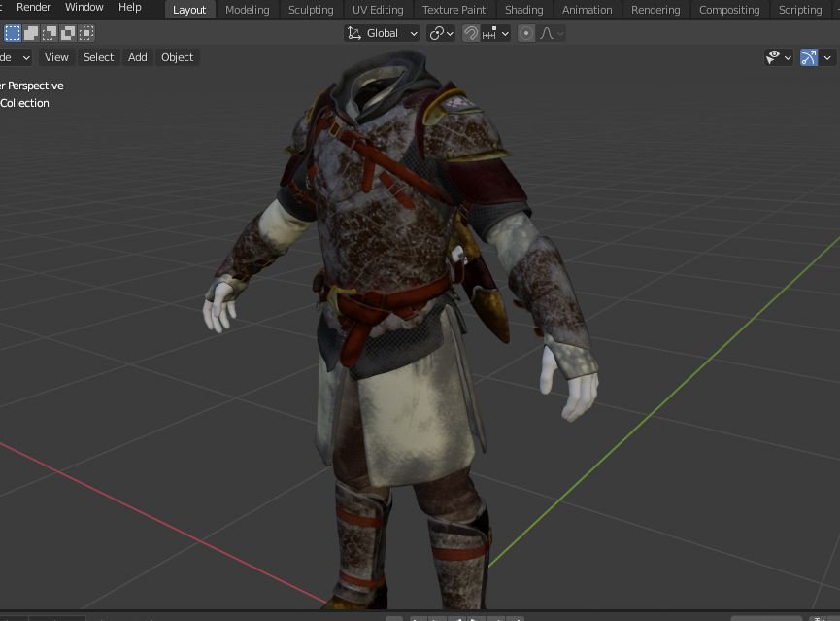The height and width of the screenshot is (621, 840).
Task: Expand the proportional editing falloff dropdown
Action: 551,33
